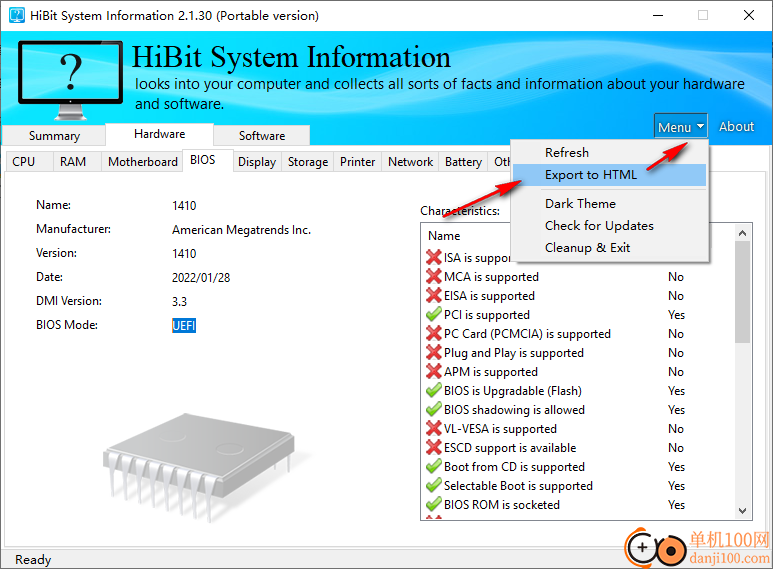Open the Display sub-tab
Viewport: 773px width, 569px height.
point(257,162)
